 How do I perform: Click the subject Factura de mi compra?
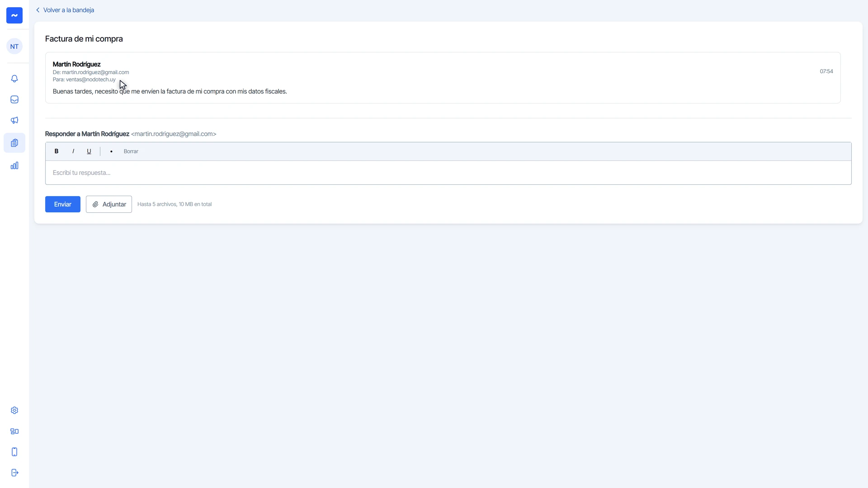tap(84, 39)
